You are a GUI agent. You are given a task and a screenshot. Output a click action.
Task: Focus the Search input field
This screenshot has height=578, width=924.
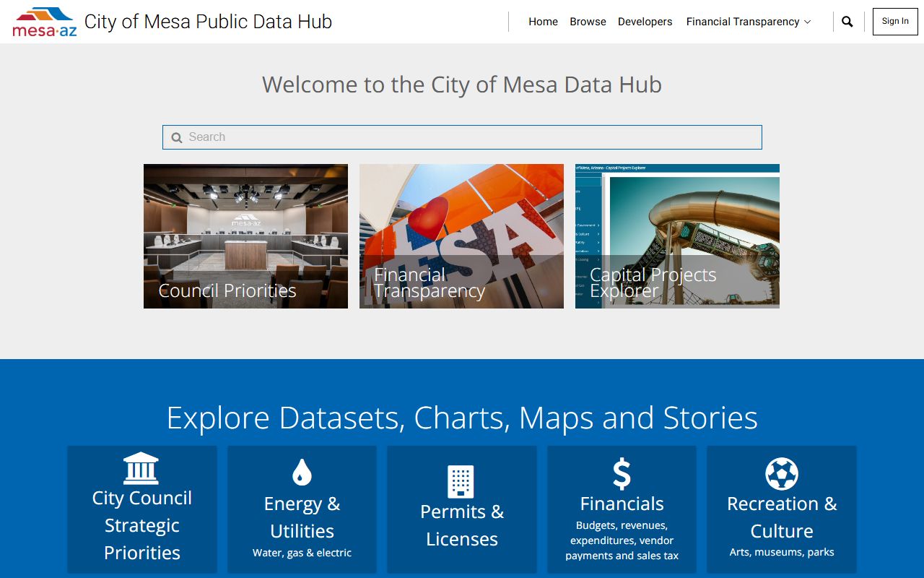click(x=462, y=137)
